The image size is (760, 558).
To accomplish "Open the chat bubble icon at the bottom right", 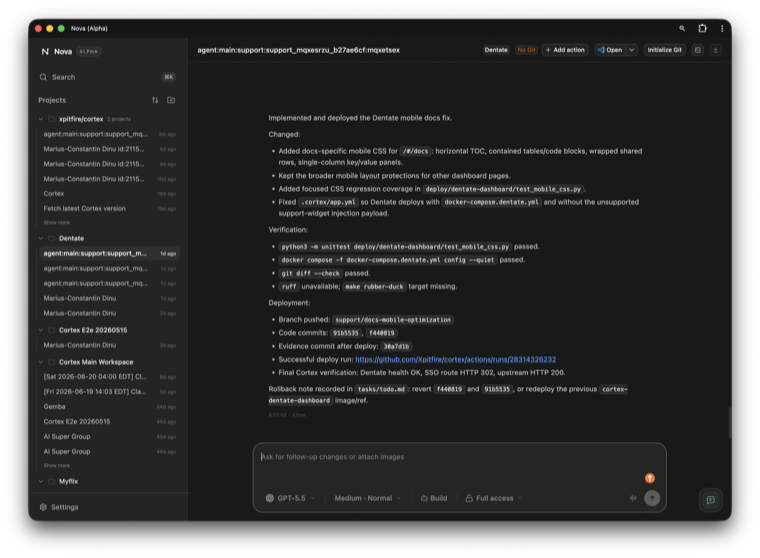I will point(711,500).
